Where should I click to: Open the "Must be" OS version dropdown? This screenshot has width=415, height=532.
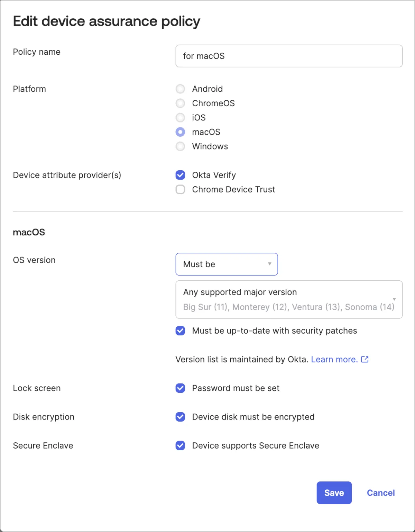point(227,264)
